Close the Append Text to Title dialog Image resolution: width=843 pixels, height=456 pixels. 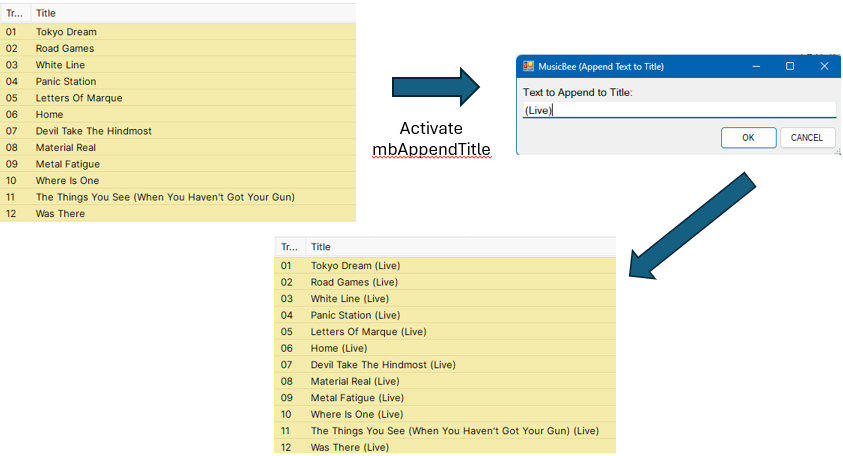(824, 66)
